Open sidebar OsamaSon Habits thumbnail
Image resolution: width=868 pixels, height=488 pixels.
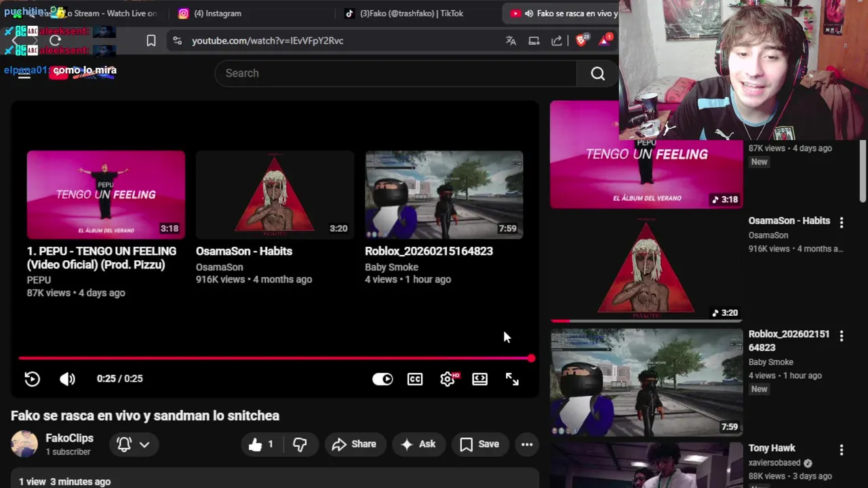[x=646, y=268]
